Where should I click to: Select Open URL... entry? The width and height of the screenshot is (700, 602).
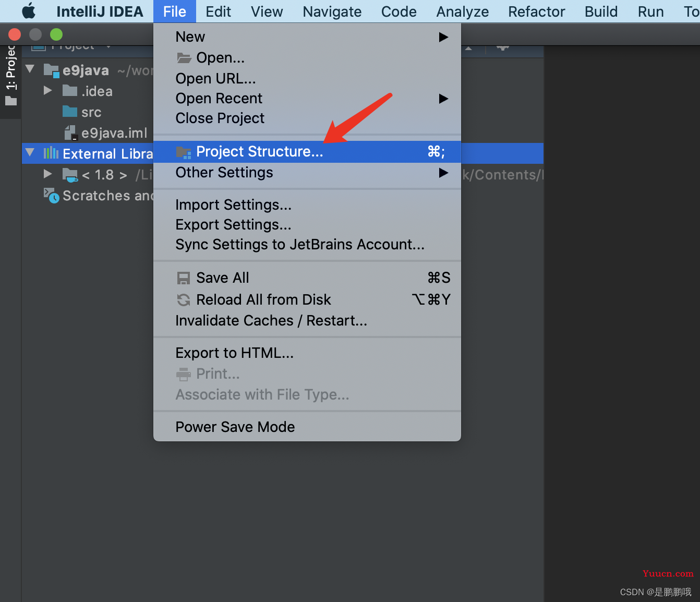tap(307, 78)
